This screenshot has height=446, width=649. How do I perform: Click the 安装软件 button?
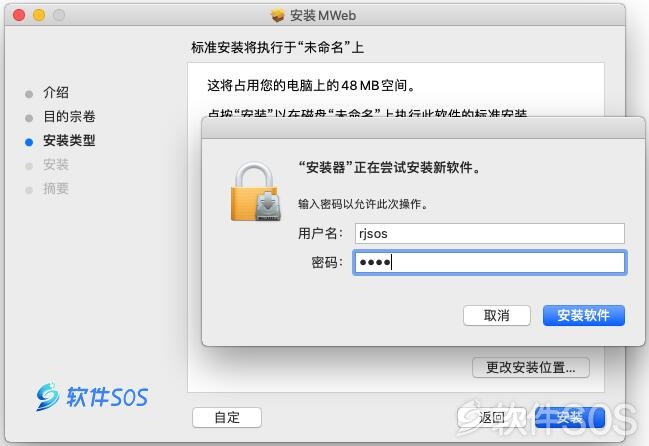[584, 316]
